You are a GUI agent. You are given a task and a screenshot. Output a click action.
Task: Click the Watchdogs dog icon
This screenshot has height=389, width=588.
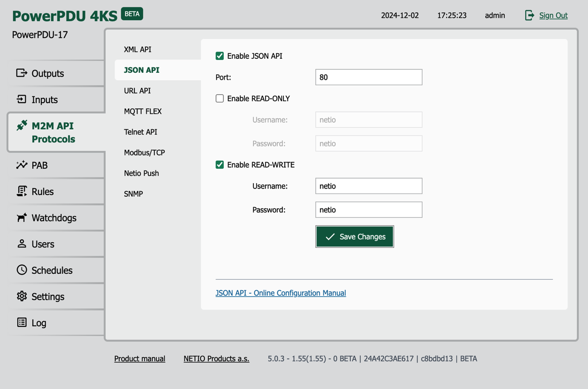pyautogui.click(x=22, y=217)
